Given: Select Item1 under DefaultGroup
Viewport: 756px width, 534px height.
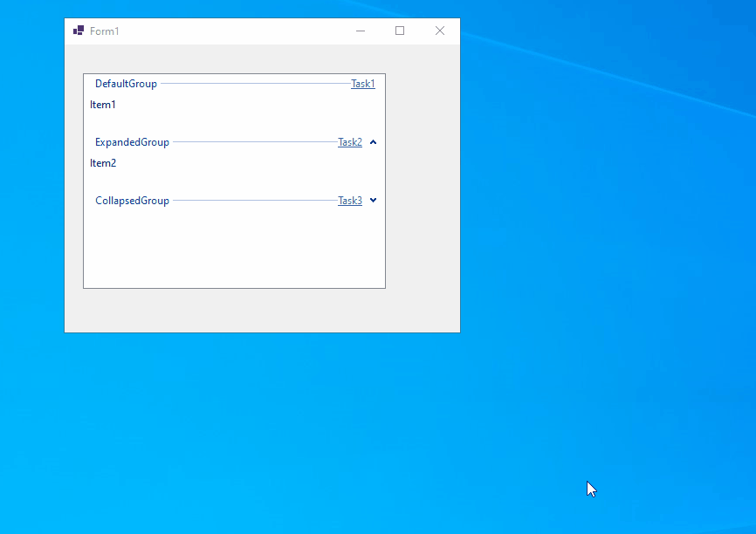Looking at the screenshot, I should pyautogui.click(x=103, y=104).
